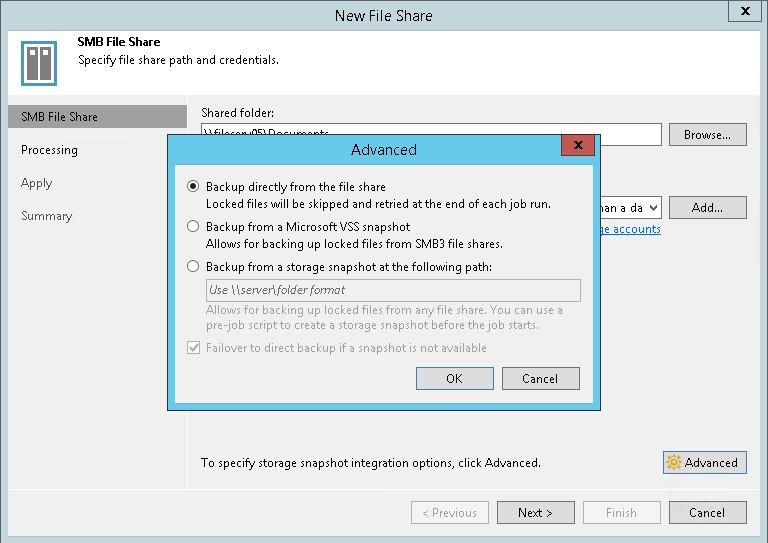Open the manage accounts link
This screenshot has height=543, width=768.
click(631, 229)
